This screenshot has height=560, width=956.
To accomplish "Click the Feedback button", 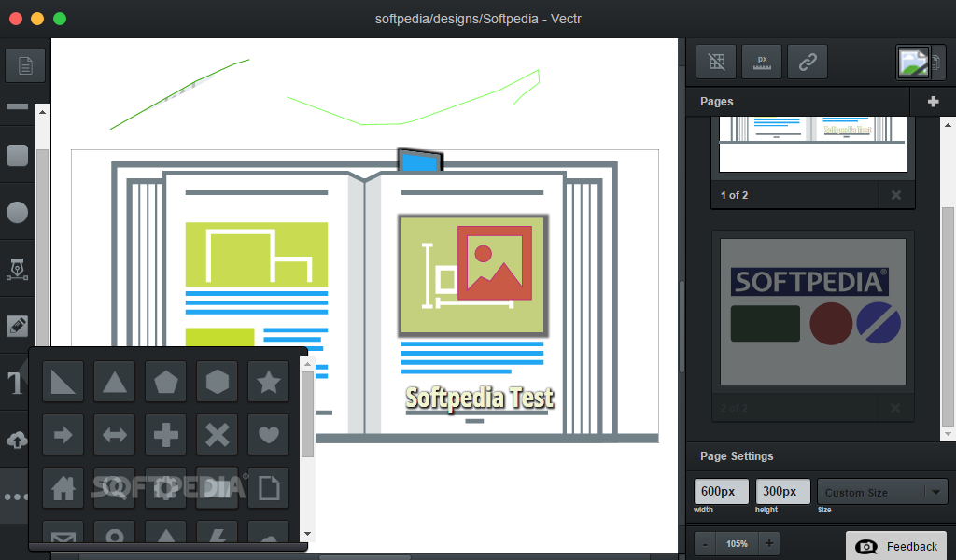I will [x=900, y=546].
